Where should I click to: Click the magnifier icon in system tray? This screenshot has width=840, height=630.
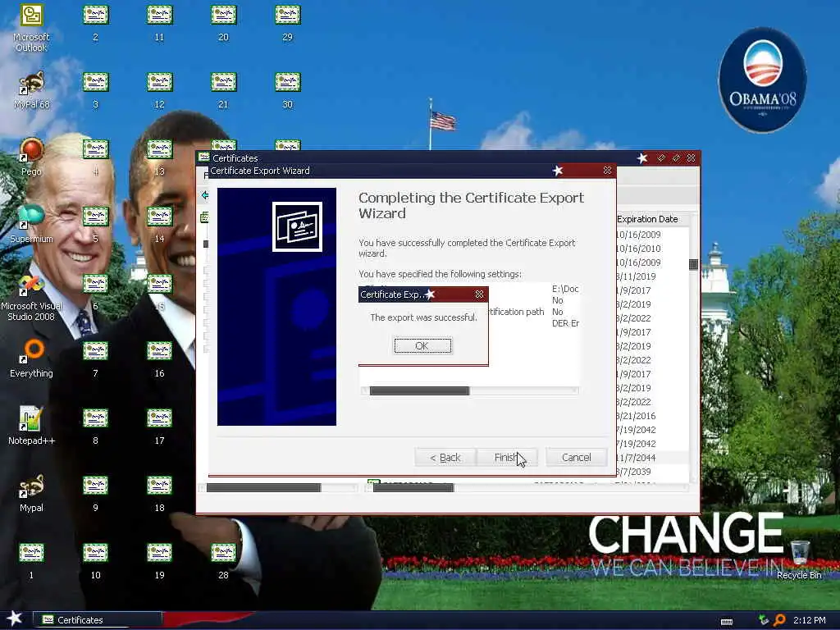tap(779, 620)
